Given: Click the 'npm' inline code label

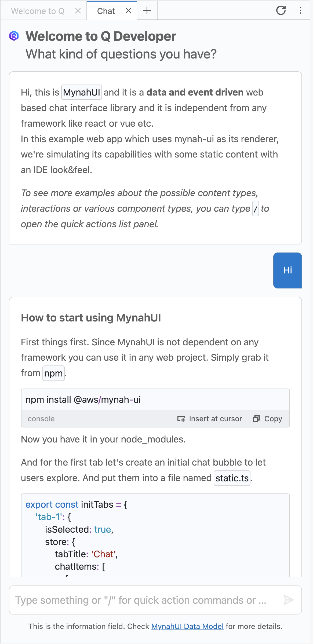Looking at the screenshot, I should (53, 373).
